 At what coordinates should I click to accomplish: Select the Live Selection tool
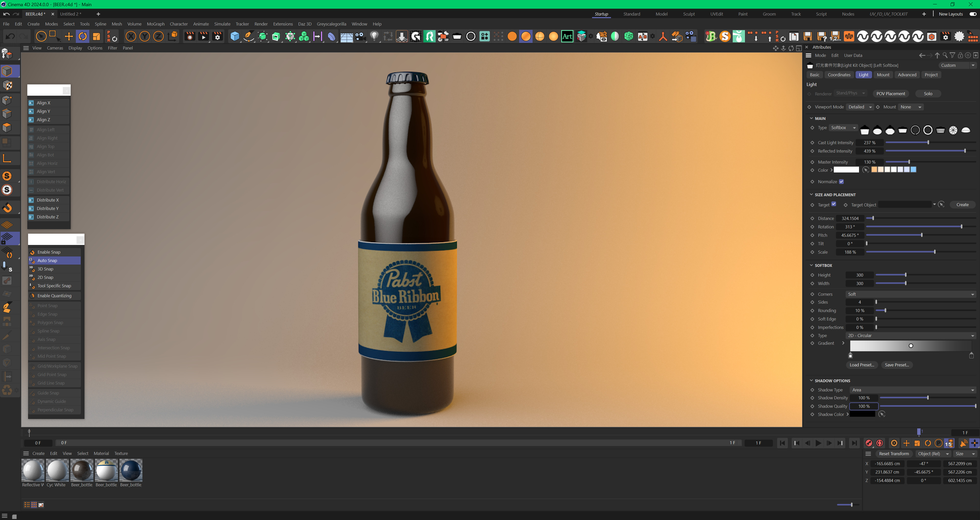41,36
